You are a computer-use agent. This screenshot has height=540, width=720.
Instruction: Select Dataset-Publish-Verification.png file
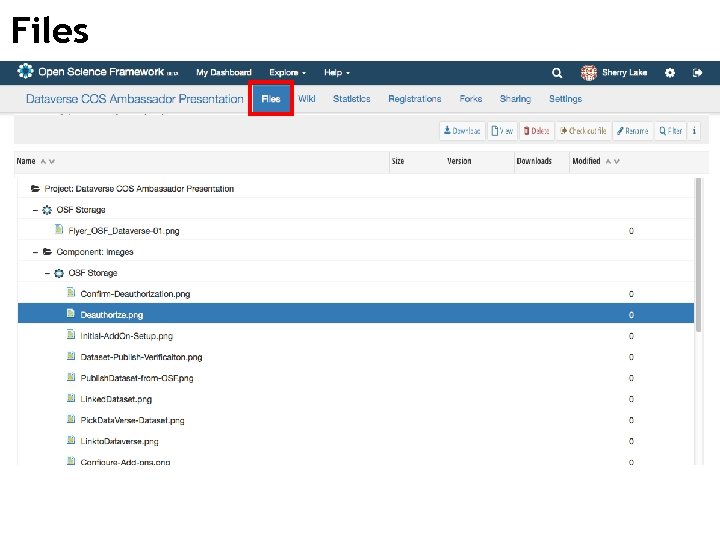pyautogui.click(x=141, y=357)
